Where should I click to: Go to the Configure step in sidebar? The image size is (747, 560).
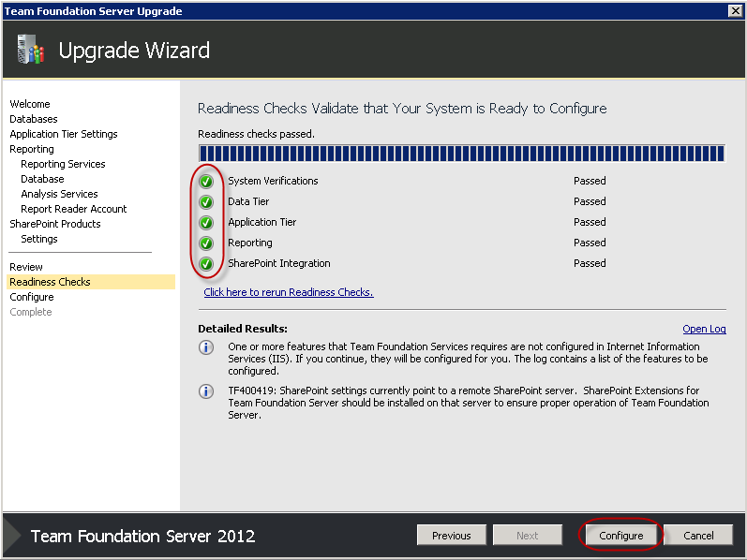tap(32, 297)
